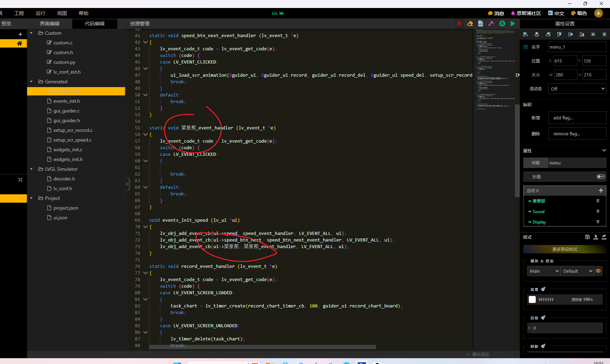The image size is (610, 364).
Task: Click the orange eraser clean icon
Action: pos(470,24)
